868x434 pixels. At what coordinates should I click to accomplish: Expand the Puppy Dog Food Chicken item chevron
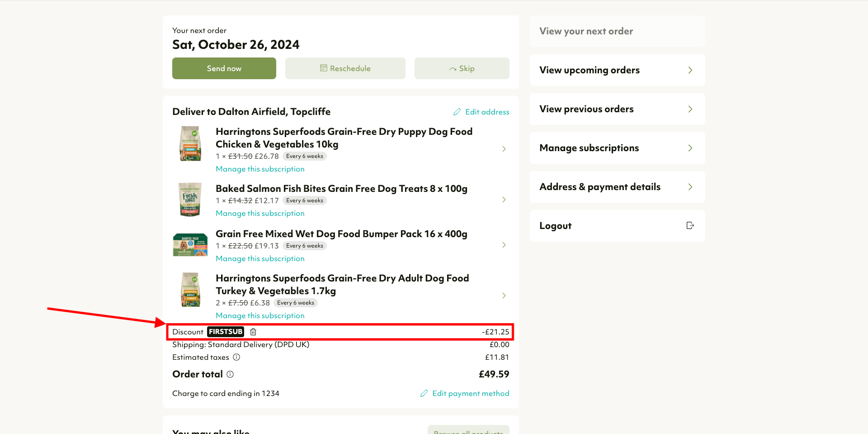coord(504,149)
